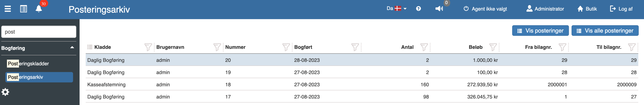Open notifications bell with 30 badge
The width and height of the screenshot is (644, 105).
[39, 9]
